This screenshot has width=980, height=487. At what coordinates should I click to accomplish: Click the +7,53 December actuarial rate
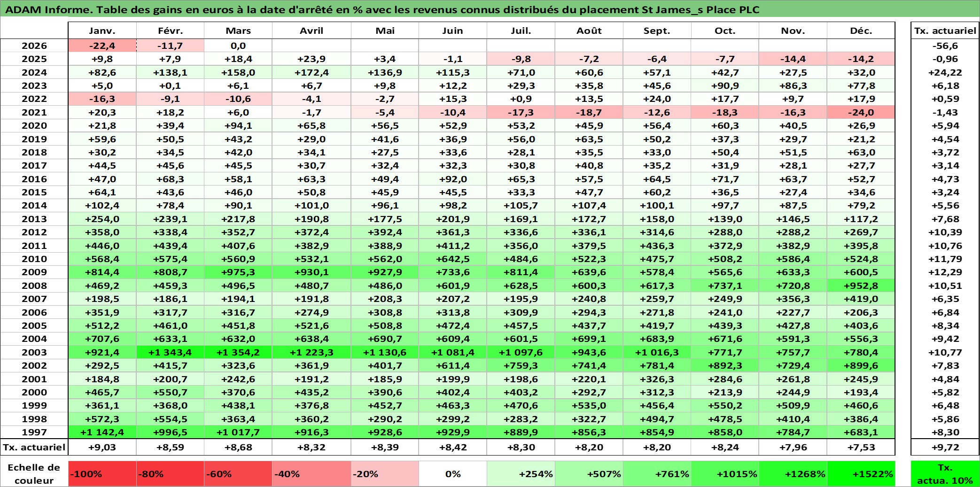point(861,447)
